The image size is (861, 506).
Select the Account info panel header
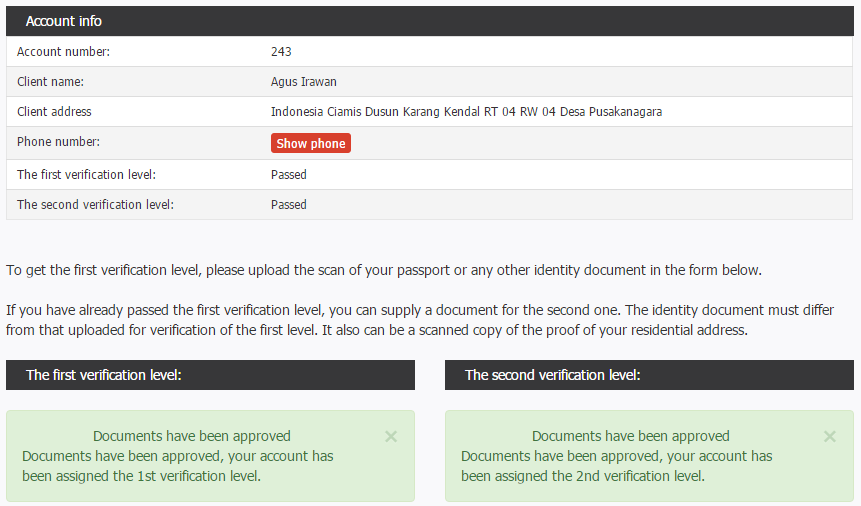click(x=430, y=21)
